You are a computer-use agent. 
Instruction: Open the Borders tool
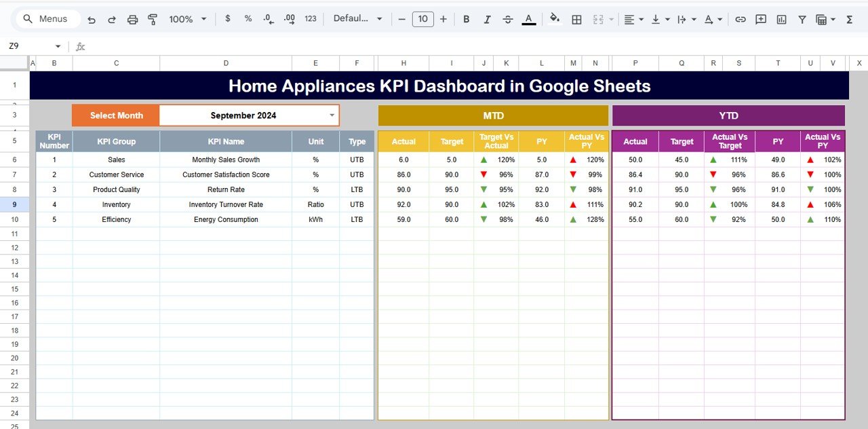click(x=576, y=18)
